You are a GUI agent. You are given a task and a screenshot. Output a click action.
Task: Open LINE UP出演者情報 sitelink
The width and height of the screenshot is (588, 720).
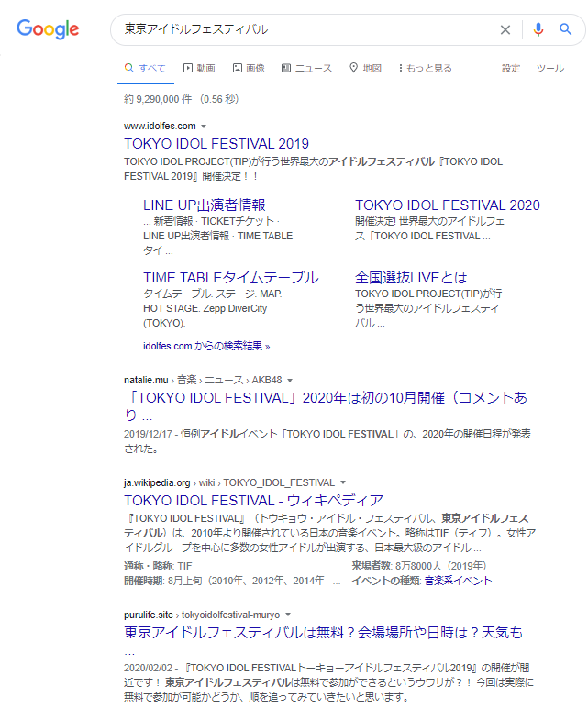tap(205, 205)
